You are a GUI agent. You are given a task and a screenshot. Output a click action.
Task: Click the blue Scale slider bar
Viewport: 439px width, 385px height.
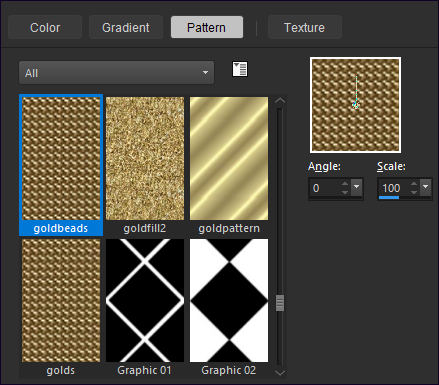pyautogui.click(x=389, y=198)
